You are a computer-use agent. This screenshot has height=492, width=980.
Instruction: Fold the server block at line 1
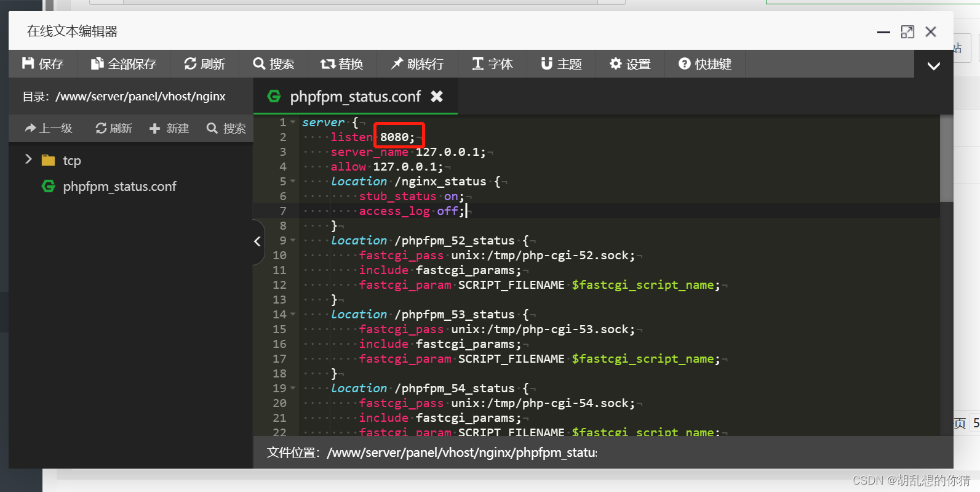point(293,123)
